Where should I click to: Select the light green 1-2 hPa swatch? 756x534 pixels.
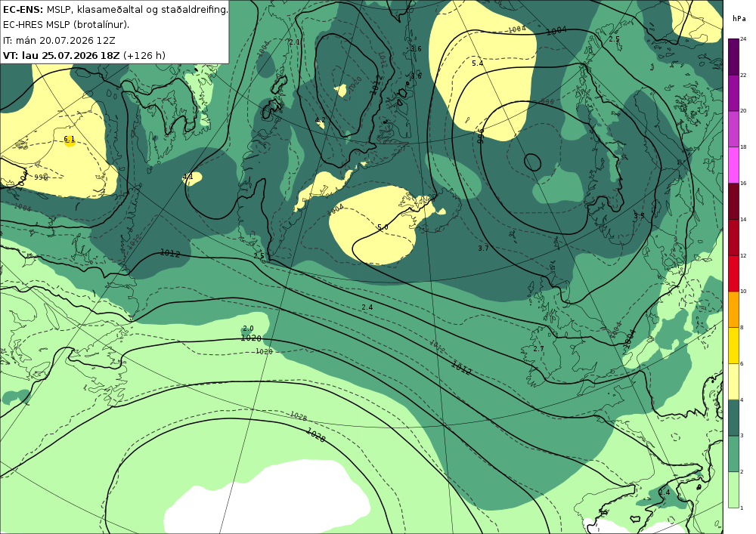click(733, 489)
